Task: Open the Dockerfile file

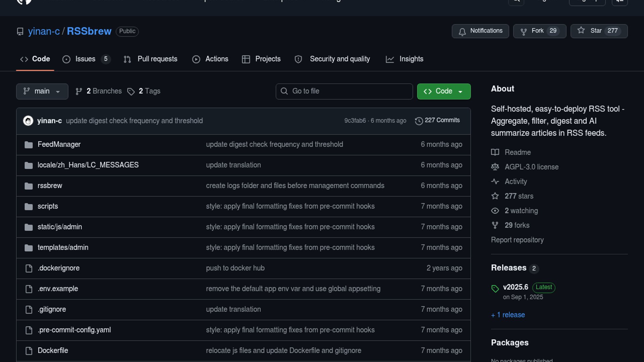Action: coord(53,351)
